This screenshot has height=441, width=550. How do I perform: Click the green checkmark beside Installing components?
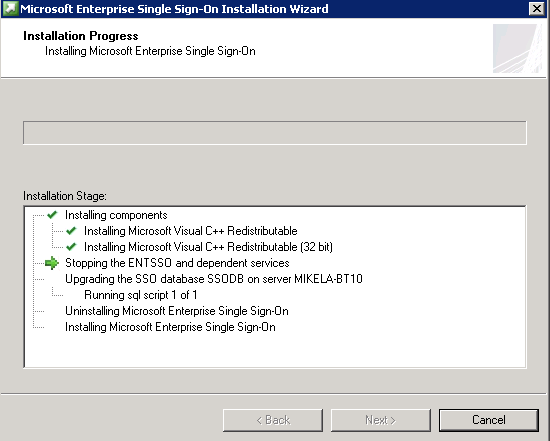click(x=52, y=215)
